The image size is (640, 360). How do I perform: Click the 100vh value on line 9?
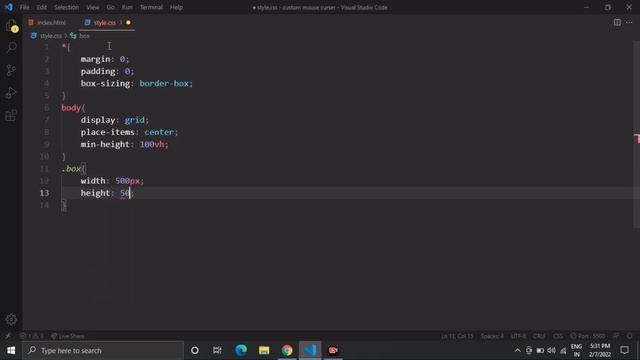coord(152,144)
